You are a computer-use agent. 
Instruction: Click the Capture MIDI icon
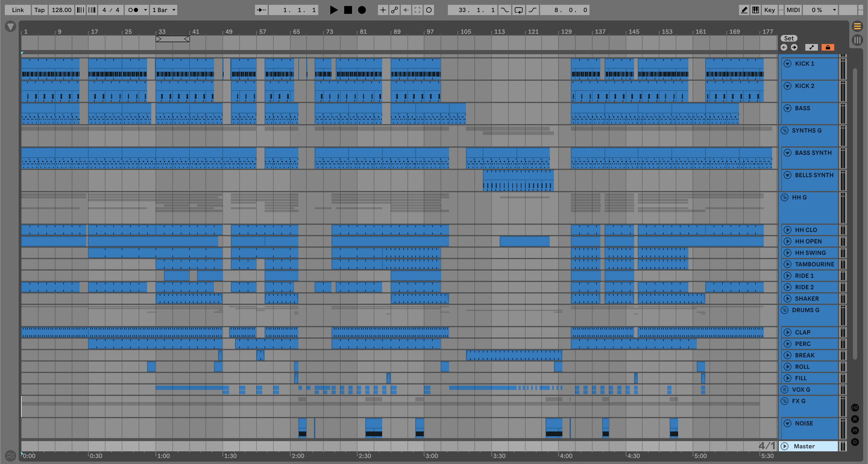click(x=417, y=10)
